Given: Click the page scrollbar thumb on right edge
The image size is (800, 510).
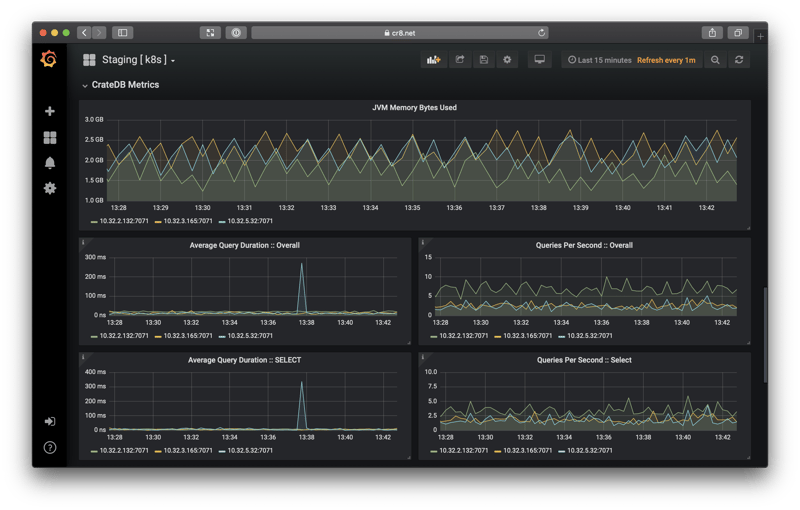Looking at the screenshot, I should 765,335.
